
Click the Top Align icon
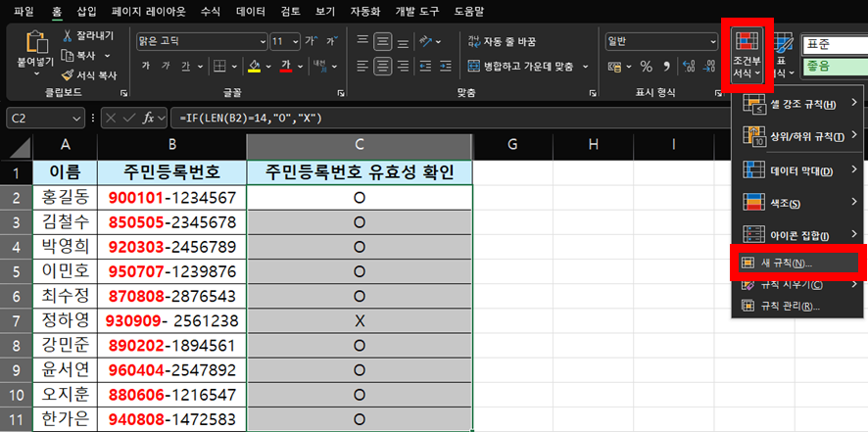[362, 40]
